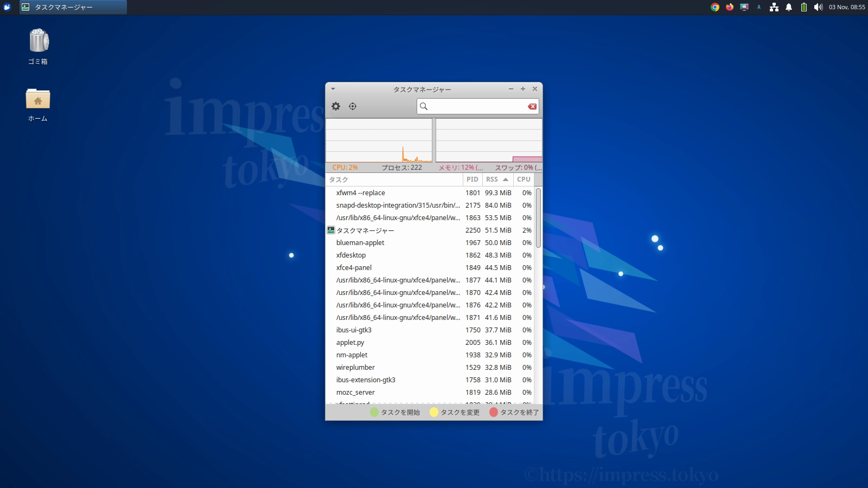Click the crosshair window-identify icon
The height and width of the screenshot is (488, 868).
point(353,106)
